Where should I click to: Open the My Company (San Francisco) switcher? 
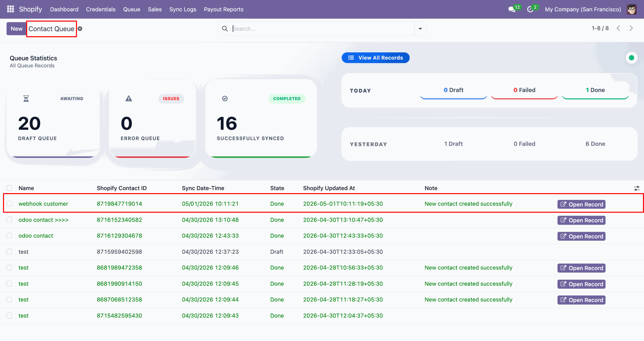[x=583, y=9]
